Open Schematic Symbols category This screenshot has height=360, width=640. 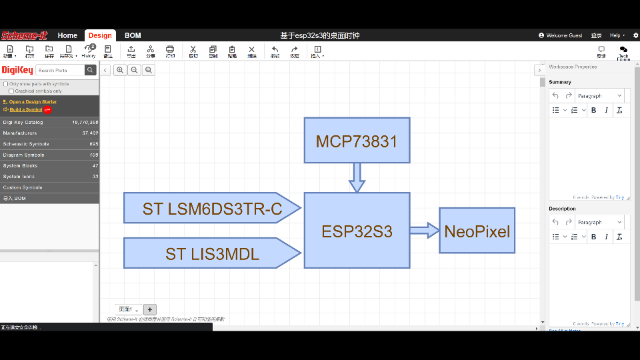coord(49,144)
